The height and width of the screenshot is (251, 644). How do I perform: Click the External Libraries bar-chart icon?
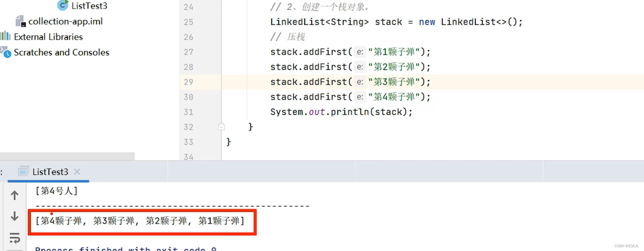[x=6, y=36]
